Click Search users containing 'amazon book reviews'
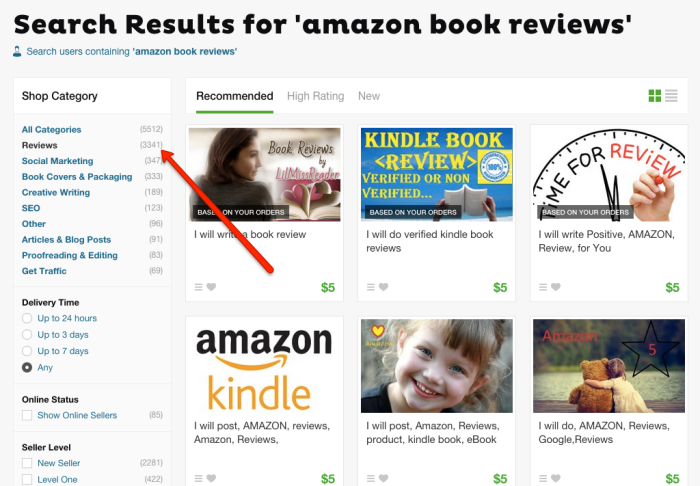700x486 pixels. tap(132, 51)
